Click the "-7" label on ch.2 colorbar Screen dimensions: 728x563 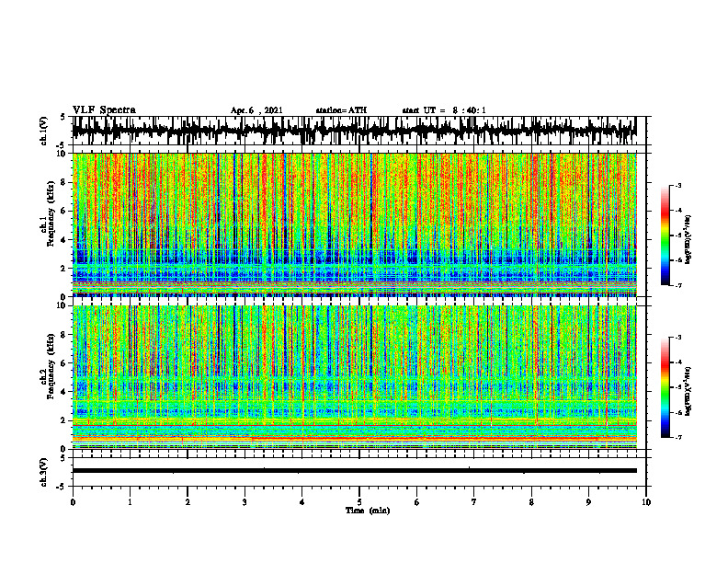pos(678,437)
